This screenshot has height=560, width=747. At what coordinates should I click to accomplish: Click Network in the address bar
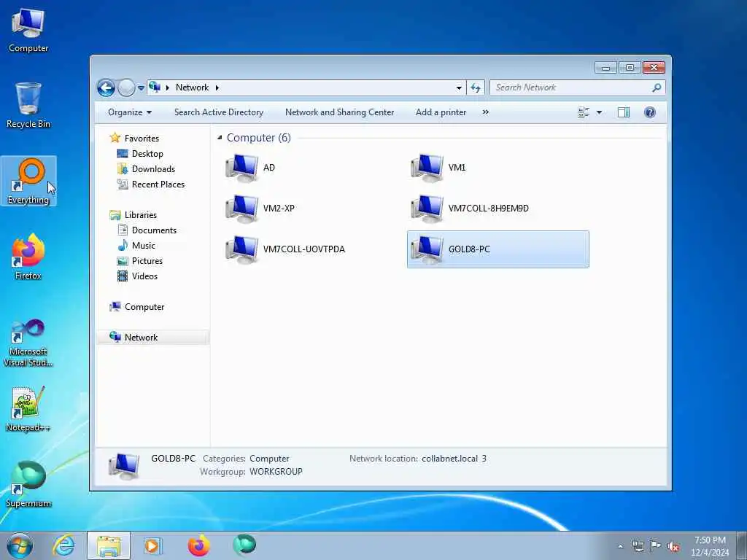[x=192, y=87]
